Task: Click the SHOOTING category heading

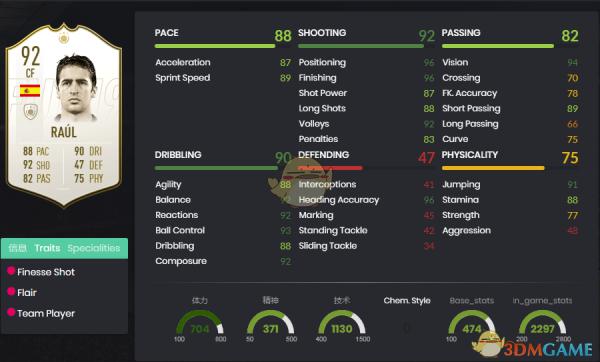Action: (322, 33)
